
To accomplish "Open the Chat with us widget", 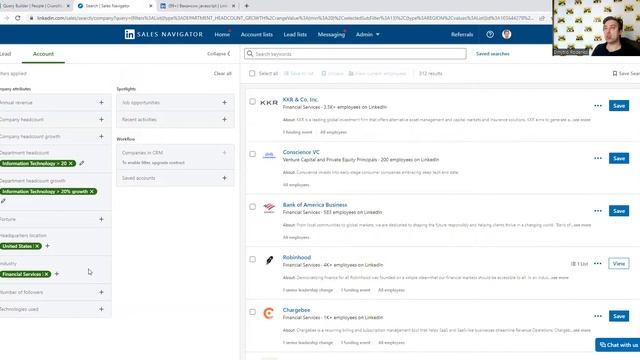I will click(618, 345).
